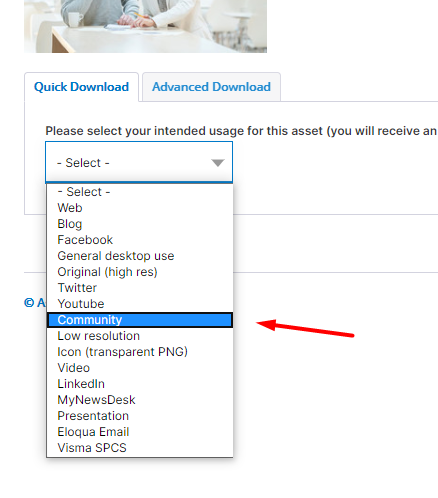Select Youtube usage option
This screenshot has width=438, height=498.
(140, 304)
